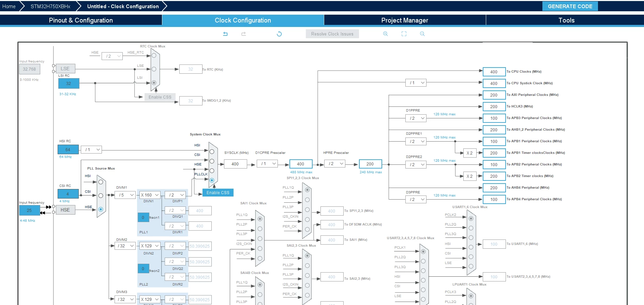The height and width of the screenshot is (305, 644).
Task: Edit the To APB3 Peripheral Clocks field
Action: (494, 118)
